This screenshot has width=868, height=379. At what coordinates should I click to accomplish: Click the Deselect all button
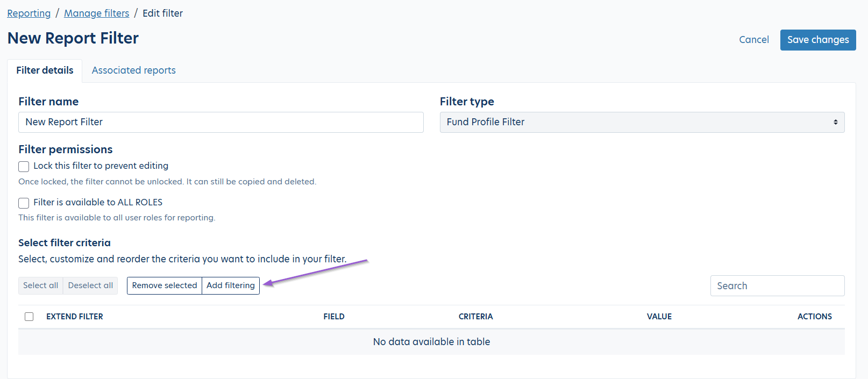pos(90,285)
